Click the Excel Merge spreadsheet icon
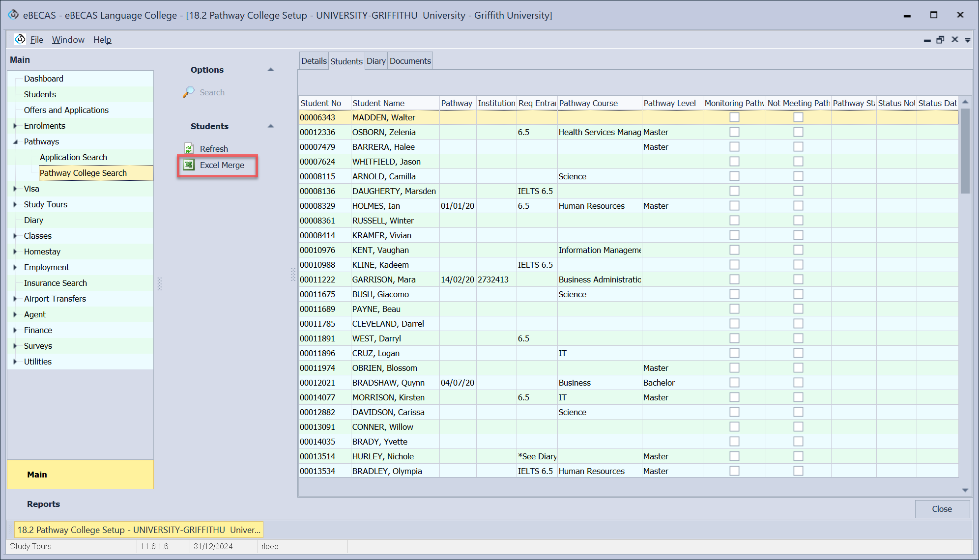Viewport: 979px width, 560px height. click(189, 165)
